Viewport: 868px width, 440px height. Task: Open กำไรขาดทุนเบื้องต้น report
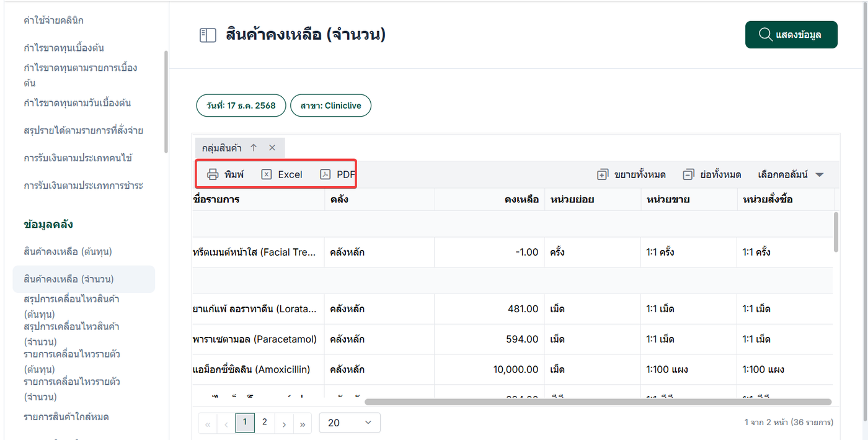(x=63, y=48)
